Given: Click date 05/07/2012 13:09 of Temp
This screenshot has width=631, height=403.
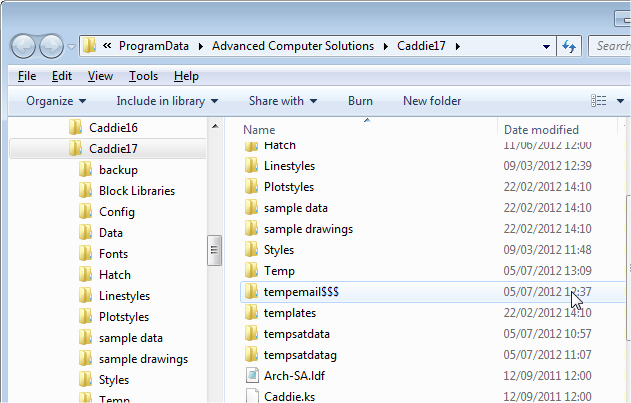Looking at the screenshot, I should tap(547, 271).
